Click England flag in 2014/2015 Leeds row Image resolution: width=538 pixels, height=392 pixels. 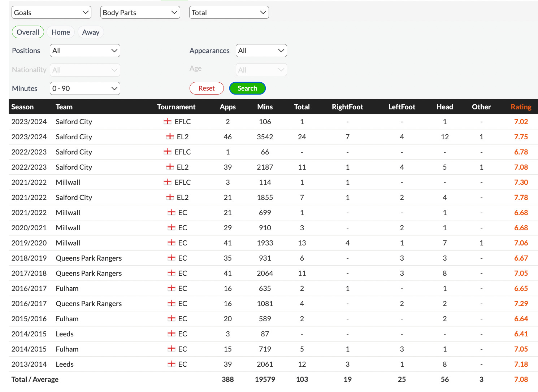[172, 334]
